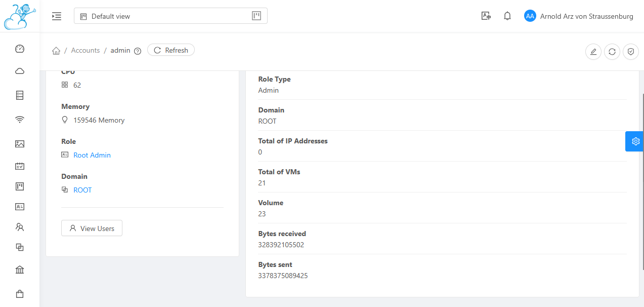
Task: Toggle the blue gear settings panel on the right
Action: 634,141
